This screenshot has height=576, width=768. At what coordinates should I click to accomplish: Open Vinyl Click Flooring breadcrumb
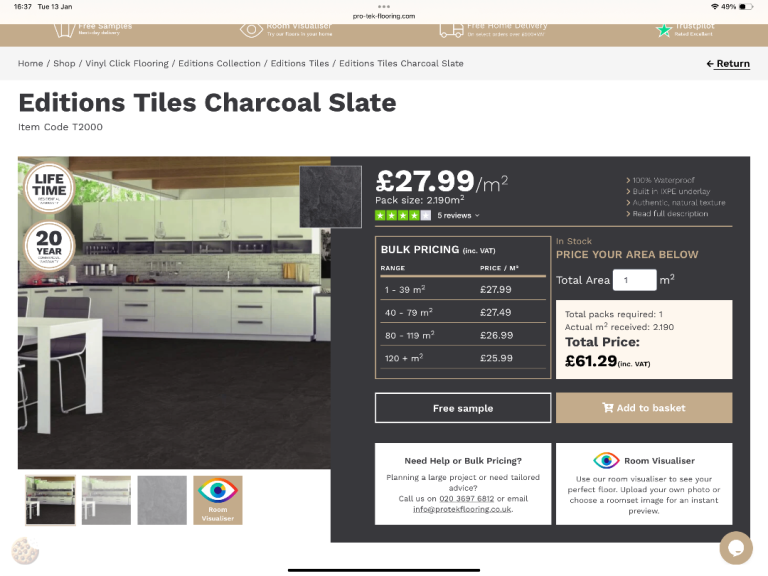127,63
